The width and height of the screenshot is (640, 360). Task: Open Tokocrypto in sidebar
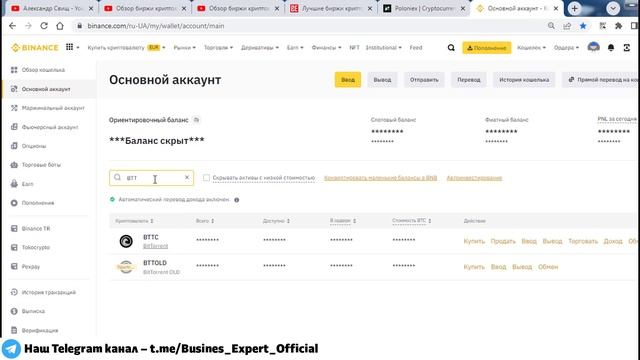[30, 247]
